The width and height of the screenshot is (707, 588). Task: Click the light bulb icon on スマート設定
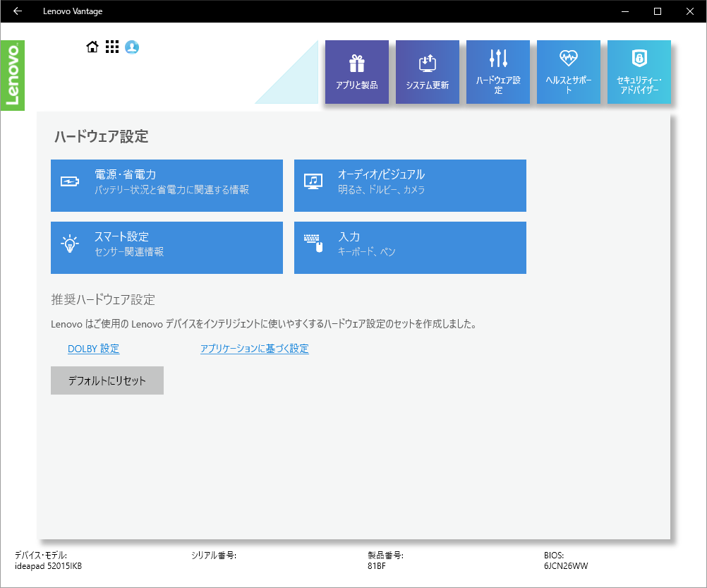(70, 244)
